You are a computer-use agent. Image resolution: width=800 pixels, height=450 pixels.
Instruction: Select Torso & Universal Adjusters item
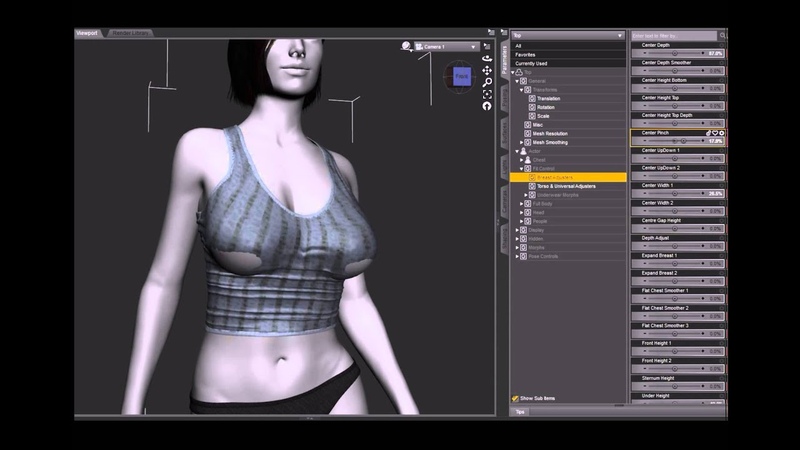[x=566, y=186]
